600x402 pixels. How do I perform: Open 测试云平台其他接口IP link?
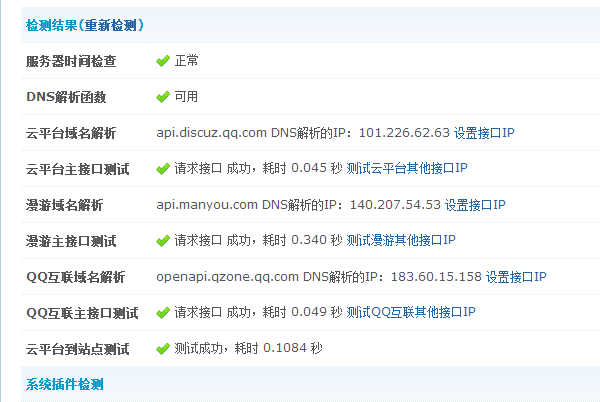[407, 168]
